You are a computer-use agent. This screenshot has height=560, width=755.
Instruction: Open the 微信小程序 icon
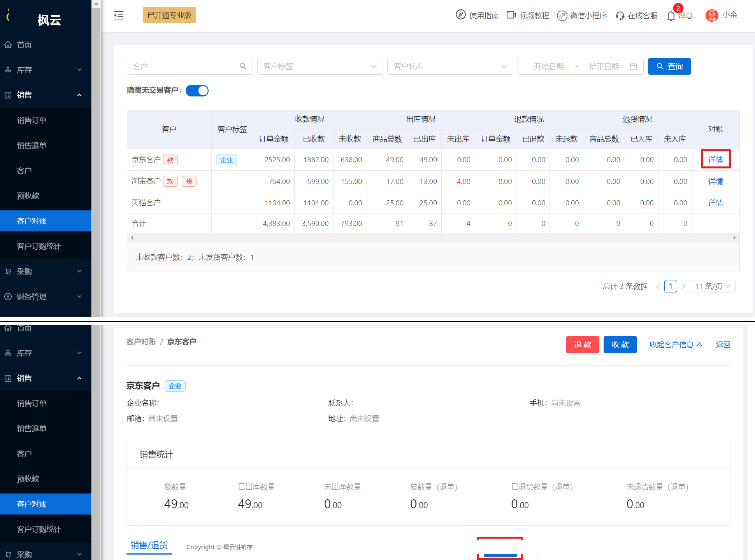[562, 15]
